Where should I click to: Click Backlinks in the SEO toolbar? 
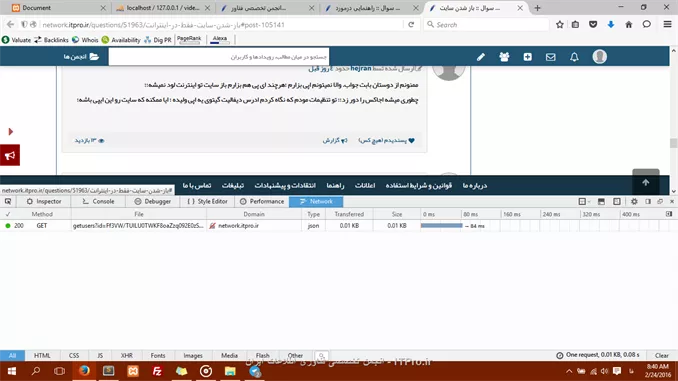(51, 40)
